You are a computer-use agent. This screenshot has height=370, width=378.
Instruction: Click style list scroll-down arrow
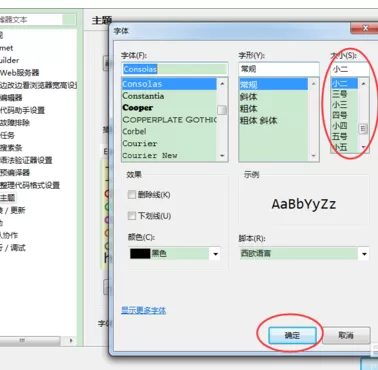click(x=313, y=156)
